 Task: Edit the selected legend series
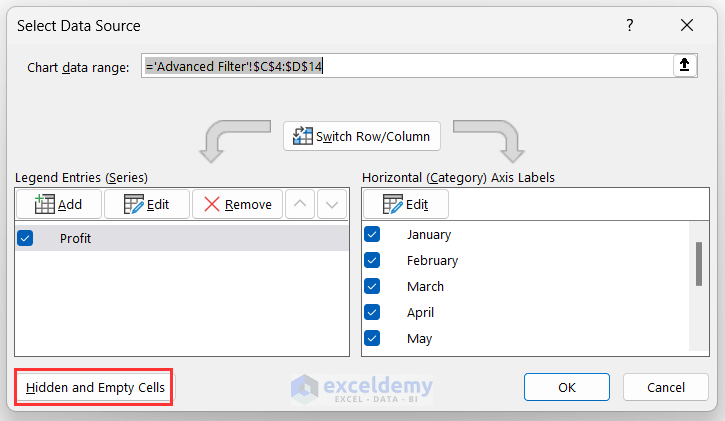146,204
